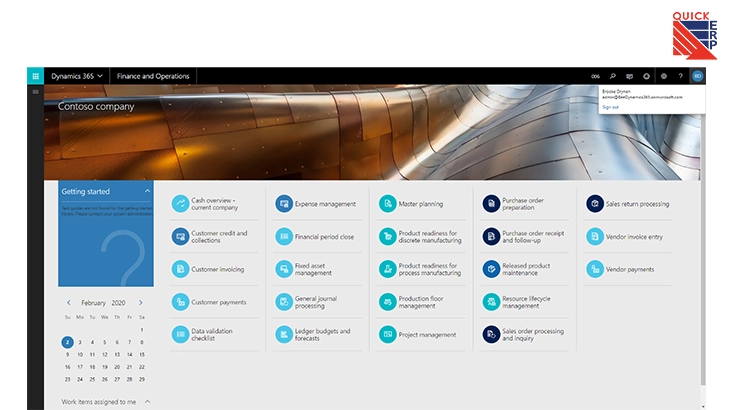Click the Finance and Operations label

click(x=153, y=76)
